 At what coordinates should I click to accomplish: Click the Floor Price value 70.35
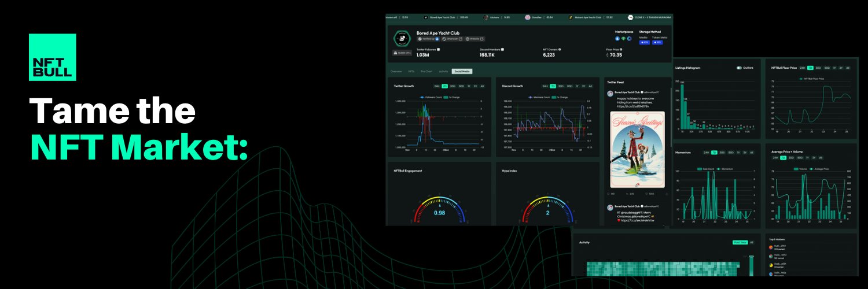click(616, 55)
